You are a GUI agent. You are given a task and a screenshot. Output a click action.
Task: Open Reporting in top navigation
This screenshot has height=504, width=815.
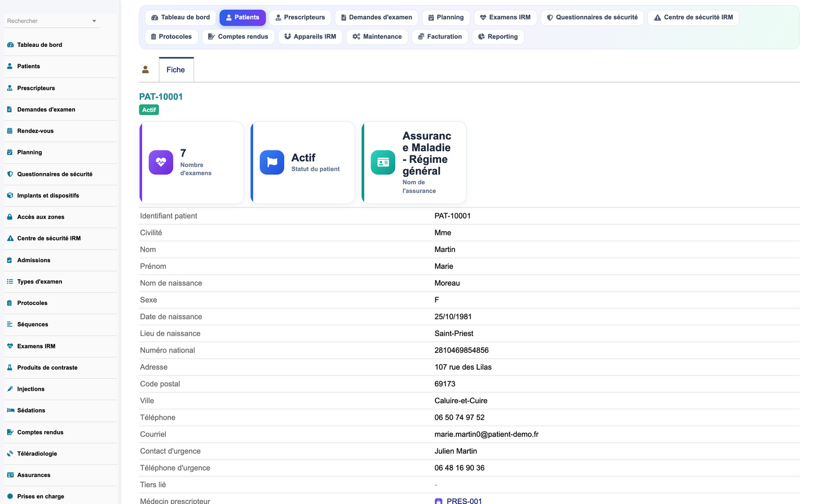pyautogui.click(x=498, y=37)
